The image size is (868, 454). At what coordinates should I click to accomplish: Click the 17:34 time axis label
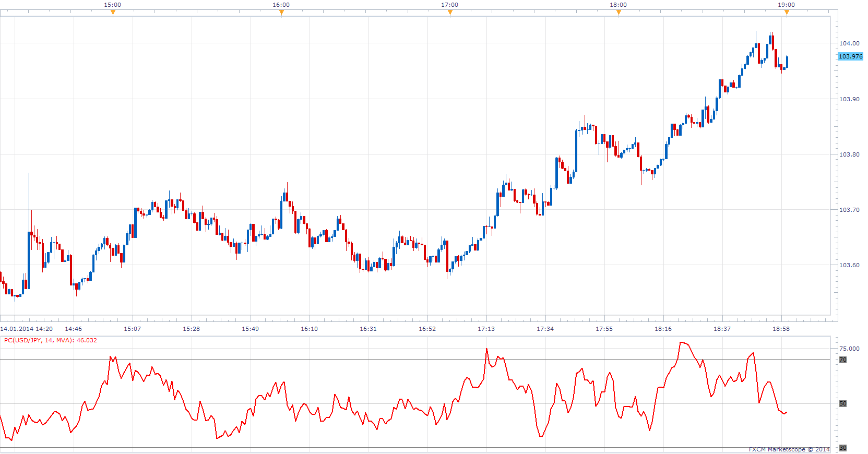tap(545, 329)
